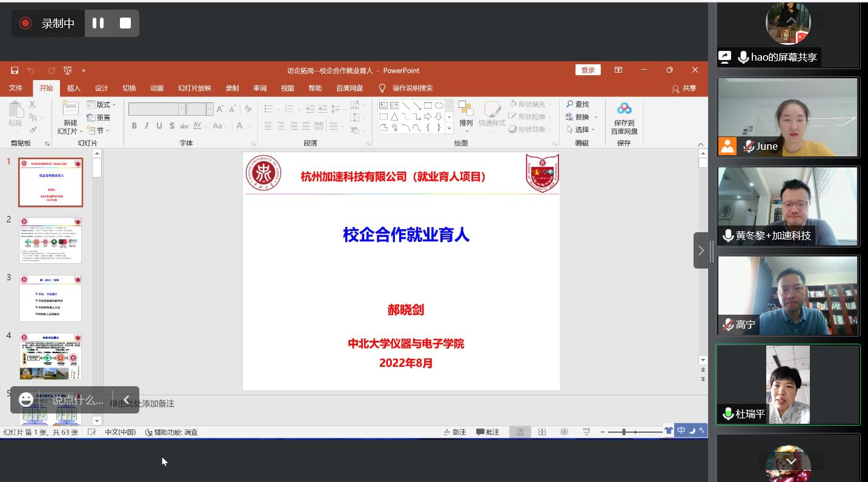Screen dimensions: 868x482
Task: Open the Insert (插入) ribbon tab
Action: click(74, 88)
